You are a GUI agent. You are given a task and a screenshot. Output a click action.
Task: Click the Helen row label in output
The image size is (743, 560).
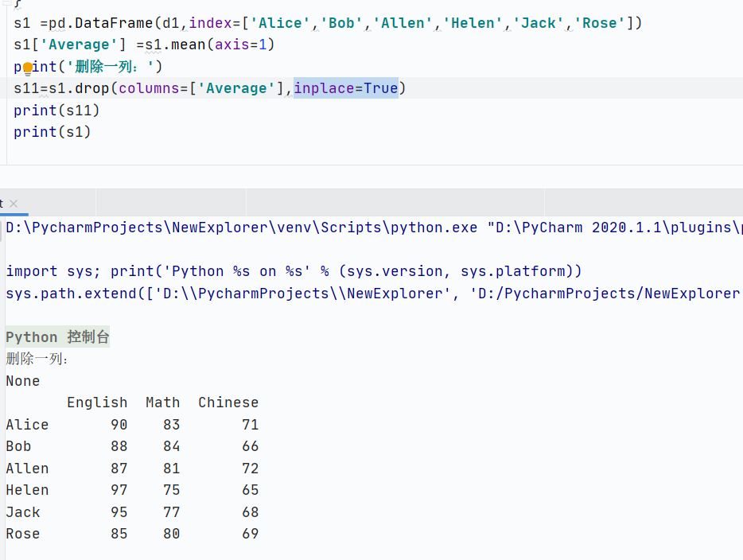click(x=27, y=490)
